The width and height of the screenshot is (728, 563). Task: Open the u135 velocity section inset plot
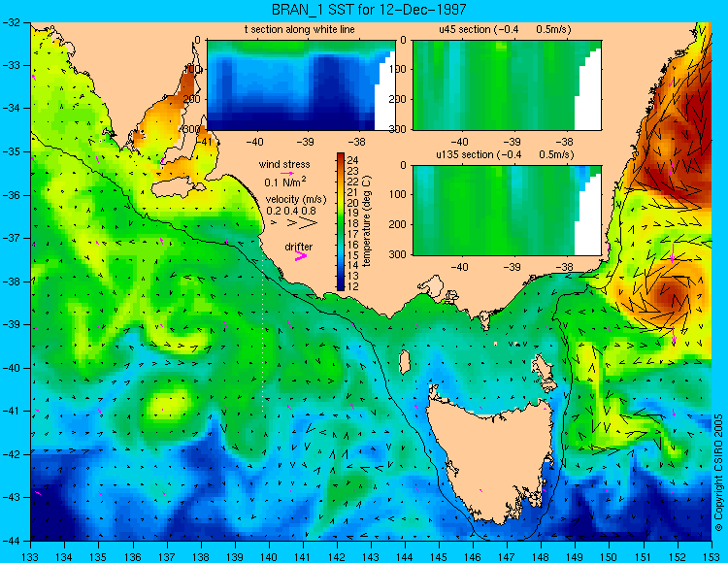click(507, 211)
